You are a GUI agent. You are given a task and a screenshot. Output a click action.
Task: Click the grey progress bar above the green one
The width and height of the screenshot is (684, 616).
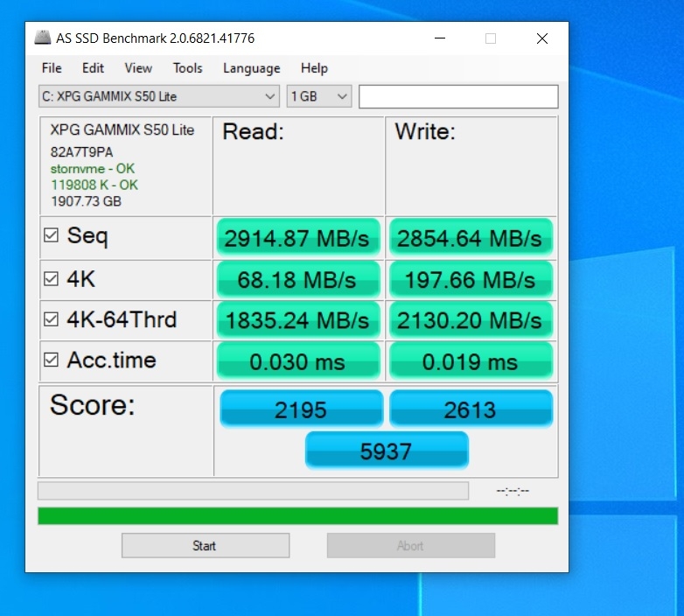point(253,491)
